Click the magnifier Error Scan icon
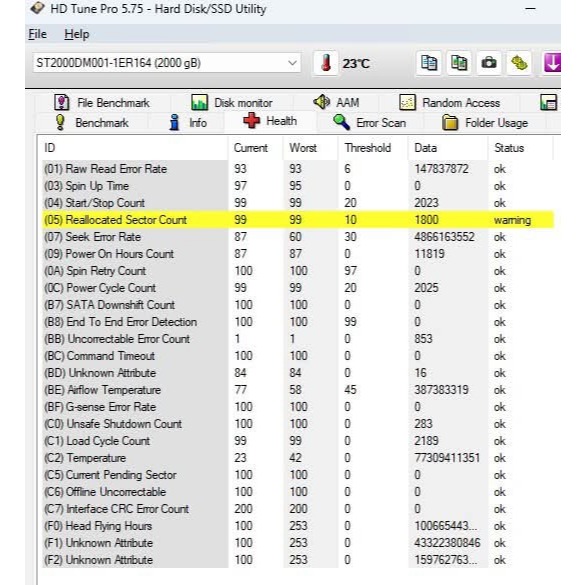This screenshot has width=585, height=585. click(341, 122)
